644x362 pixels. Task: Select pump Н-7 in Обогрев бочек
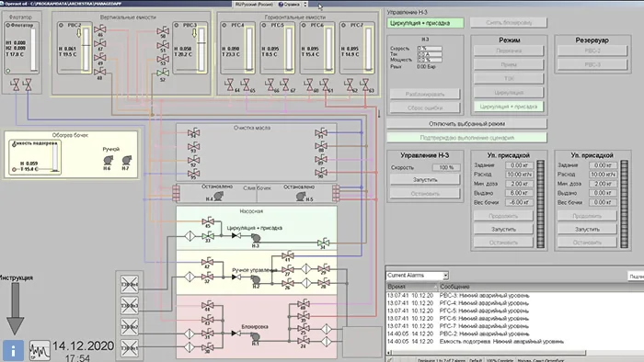click(x=127, y=160)
